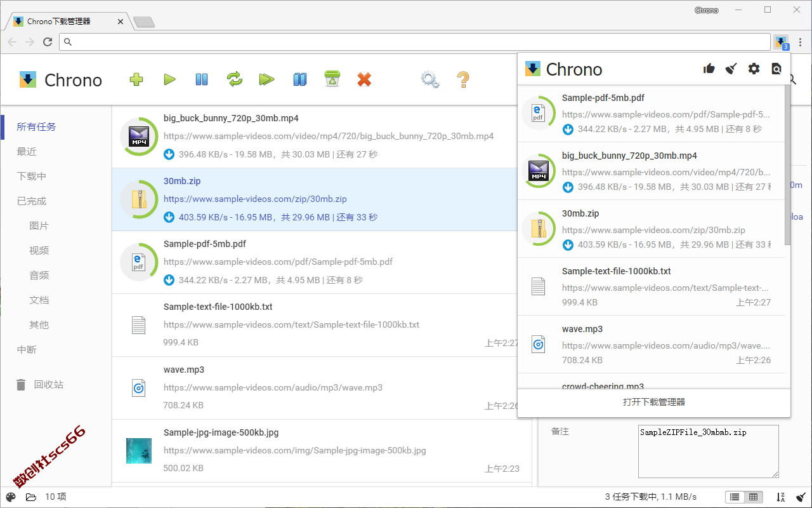Image resolution: width=812 pixels, height=508 pixels.
Task: Click the popup list vertical scrollbar
Action: pyautogui.click(x=788, y=165)
